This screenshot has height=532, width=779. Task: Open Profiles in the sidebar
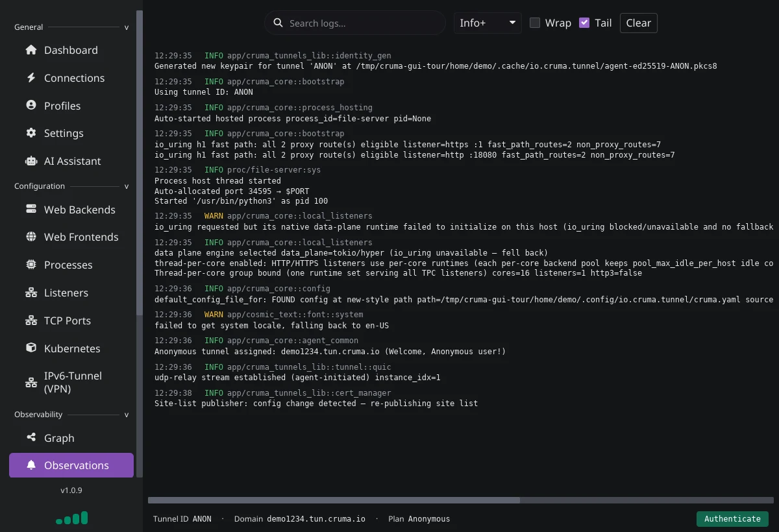point(71,106)
